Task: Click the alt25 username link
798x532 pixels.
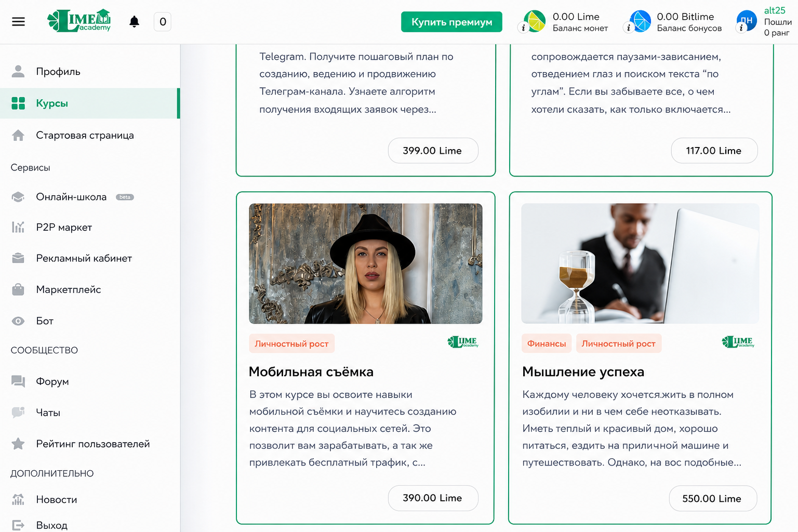Action: click(x=775, y=10)
